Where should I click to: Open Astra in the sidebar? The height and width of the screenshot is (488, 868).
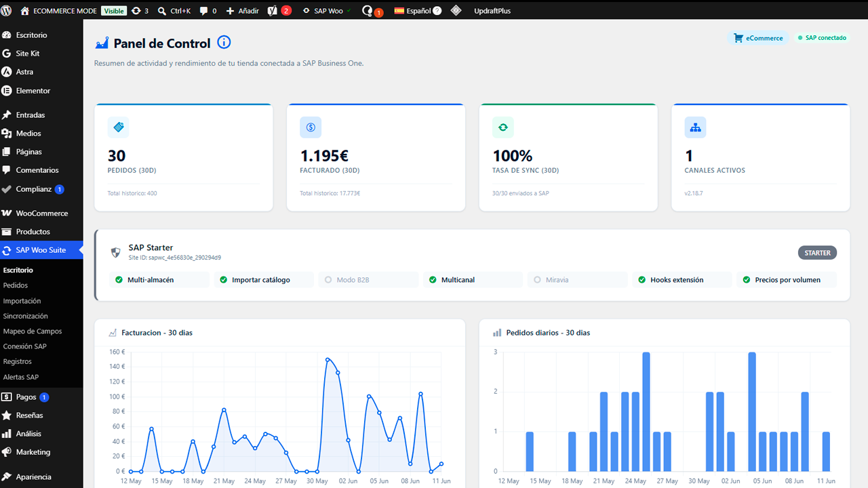point(41,71)
